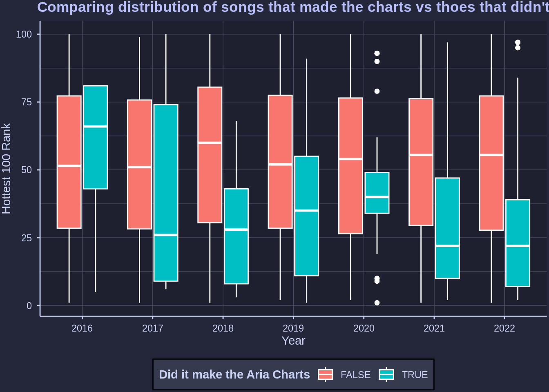549x392 pixels.
Task: Click the 'Year' x-axis title
Action: click(x=293, y=341)
